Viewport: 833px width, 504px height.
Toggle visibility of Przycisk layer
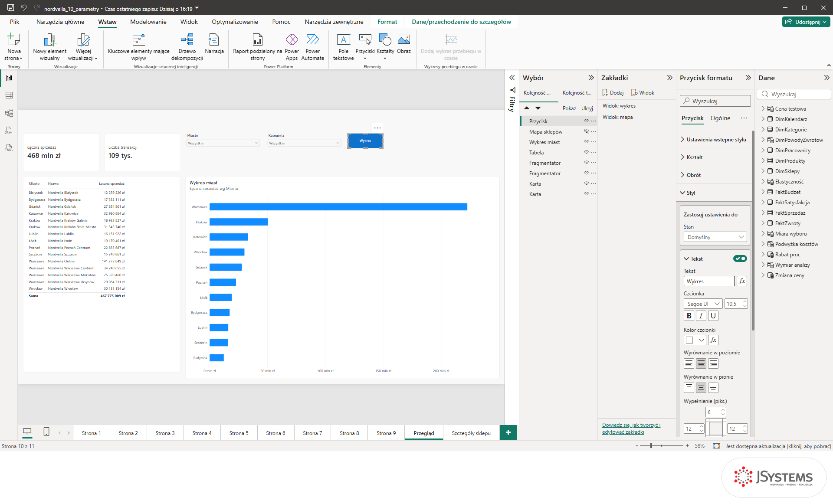click(x=586, y=121)
